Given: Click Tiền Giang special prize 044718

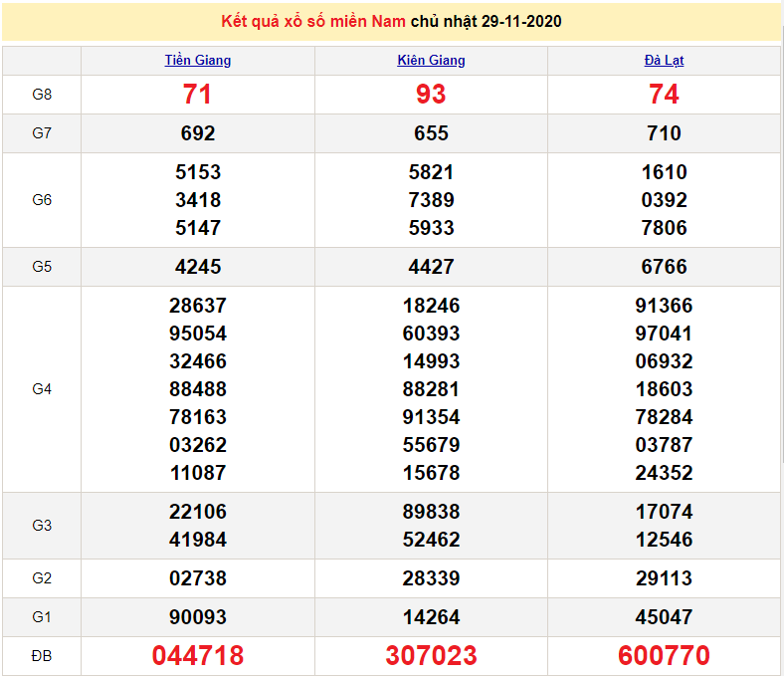Looking at the screenshot, I should pos(198,656).
